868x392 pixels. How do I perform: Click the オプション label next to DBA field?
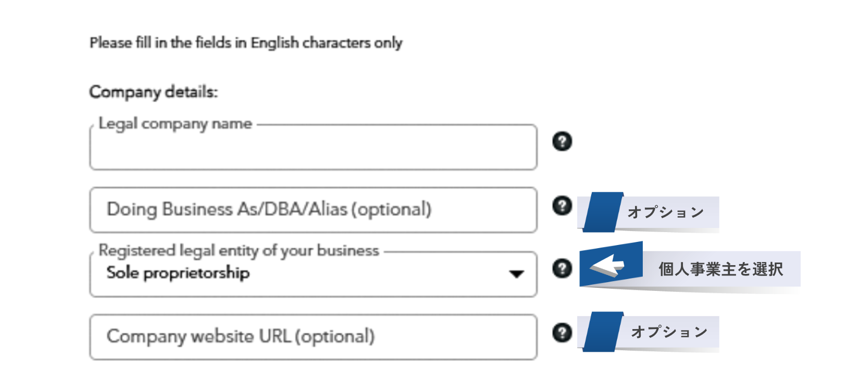(665, 212)
